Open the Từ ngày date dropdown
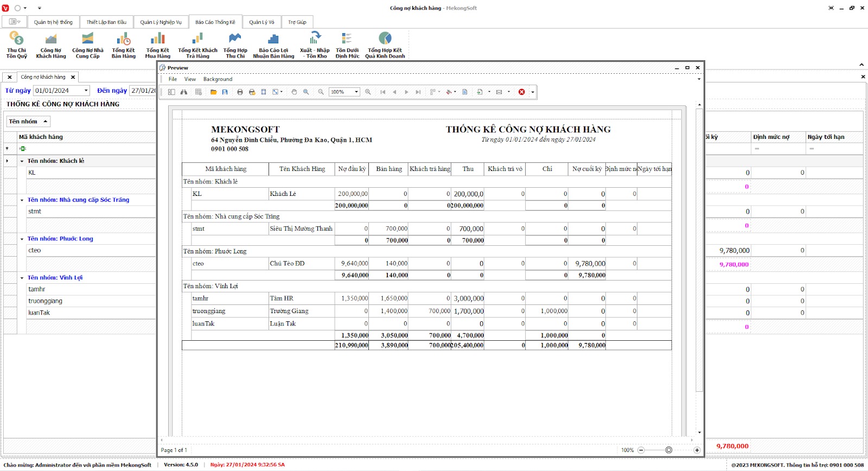The width and height of the screenshot is (868, 471). (86, 91)
